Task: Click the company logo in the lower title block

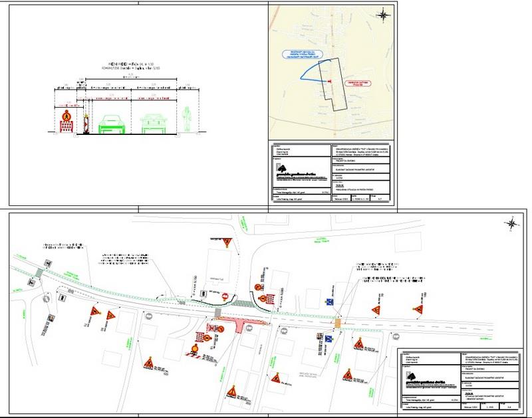Action: [408, 376]
